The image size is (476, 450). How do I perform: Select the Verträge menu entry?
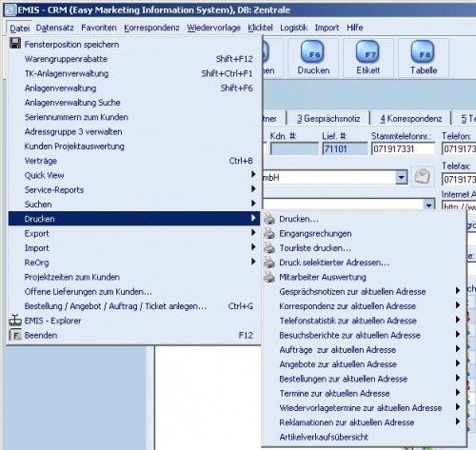click(134, 161)
